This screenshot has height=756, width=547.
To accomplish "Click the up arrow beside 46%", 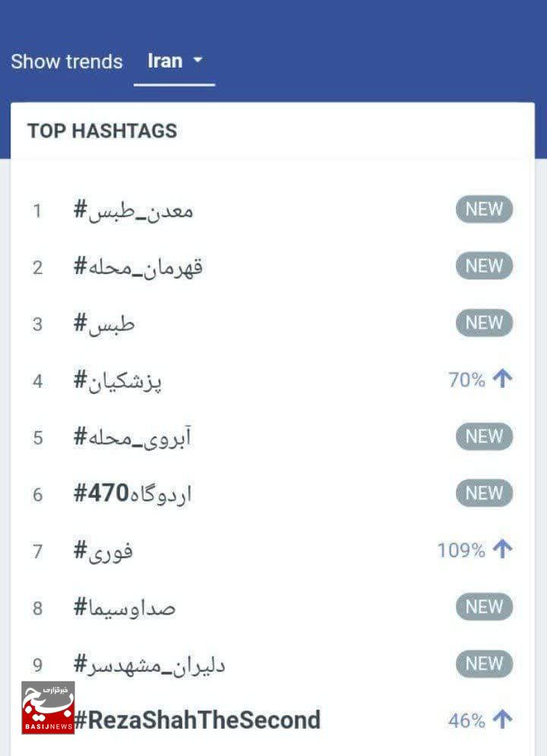I will [503, 720].
